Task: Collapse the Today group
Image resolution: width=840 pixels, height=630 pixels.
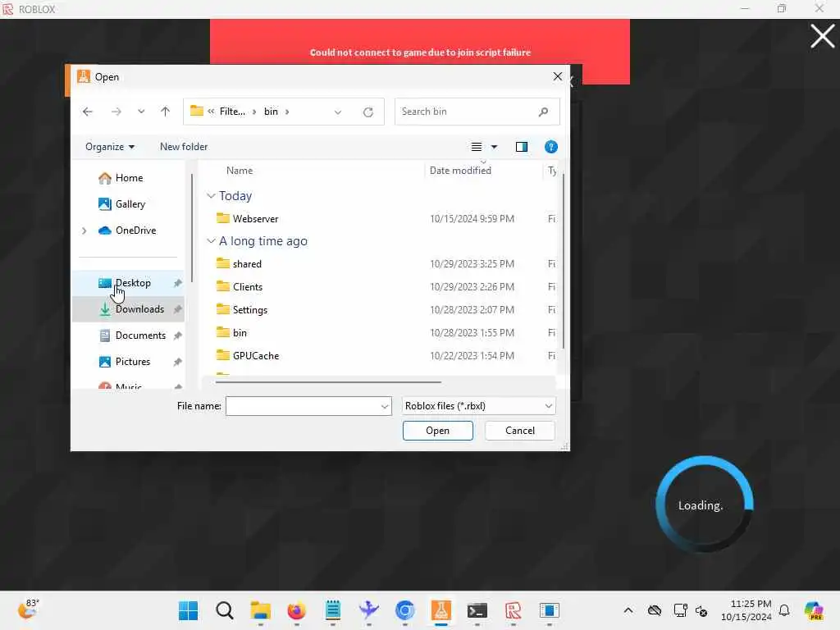Action: (211, 196)
